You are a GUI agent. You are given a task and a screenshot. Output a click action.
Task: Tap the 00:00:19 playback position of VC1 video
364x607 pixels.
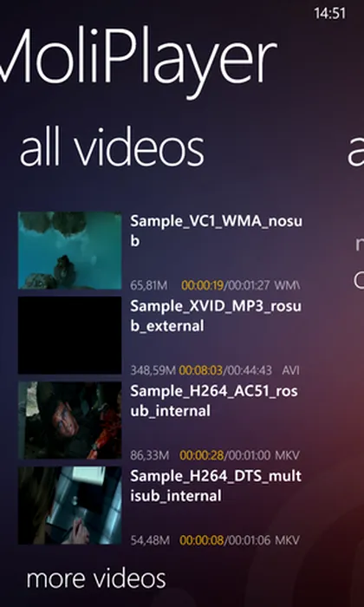203,285
